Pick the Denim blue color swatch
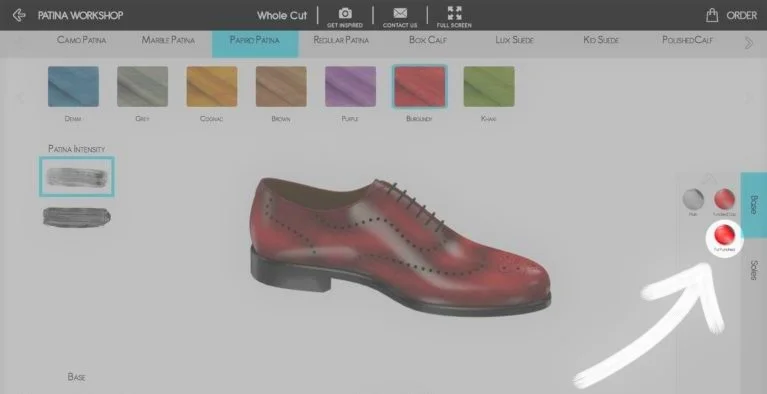Screen dimensions: 767x394 73,87
